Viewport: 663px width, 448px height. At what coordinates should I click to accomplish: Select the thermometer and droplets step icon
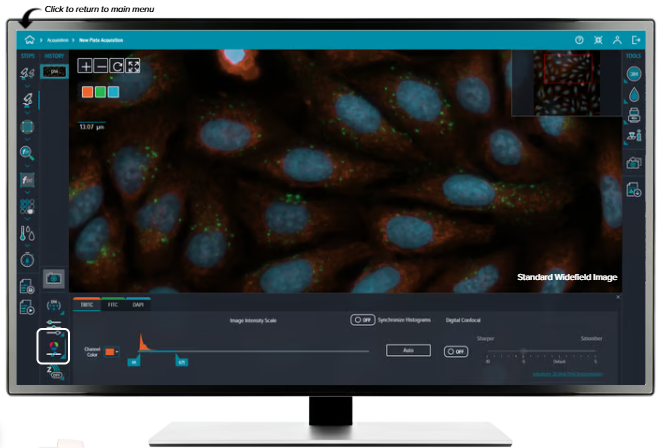pos(27,233)
